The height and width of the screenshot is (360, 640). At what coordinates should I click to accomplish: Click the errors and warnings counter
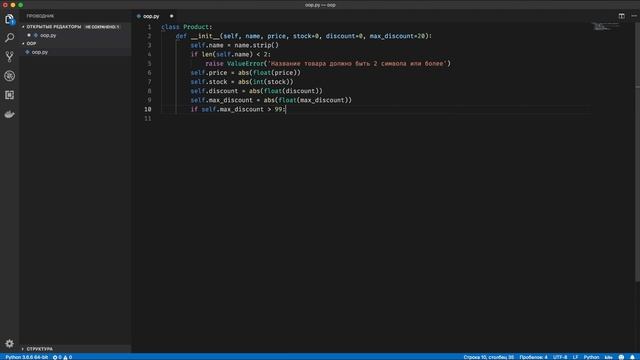[x=62, y=357]
